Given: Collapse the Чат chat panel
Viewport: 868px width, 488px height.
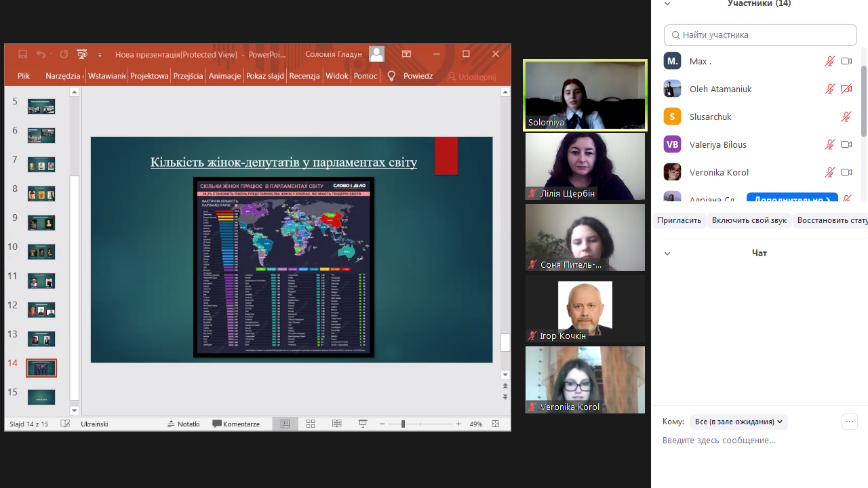Looking at the screenshot, I should coord(667,253).
